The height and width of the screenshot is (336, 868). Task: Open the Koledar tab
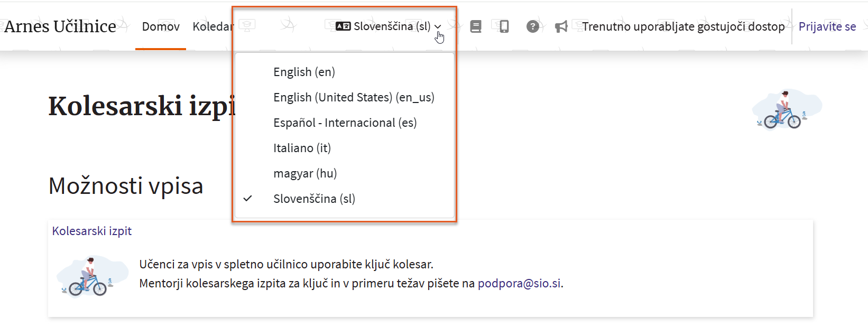click(213, 26)
